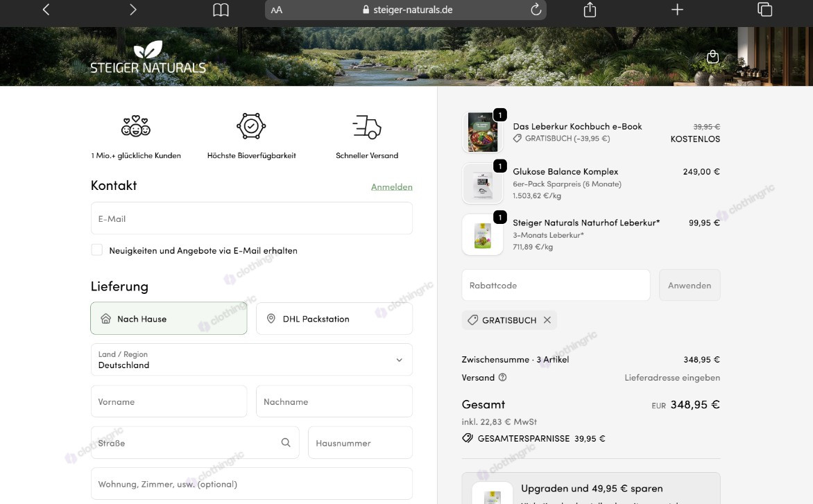813x504 pixels.
Task: Click the Kontakt section heading
Action: (114, 185)
